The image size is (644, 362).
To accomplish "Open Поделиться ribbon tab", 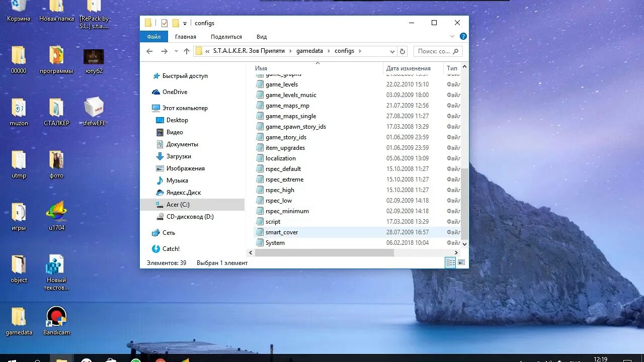I will click(226, 37).
